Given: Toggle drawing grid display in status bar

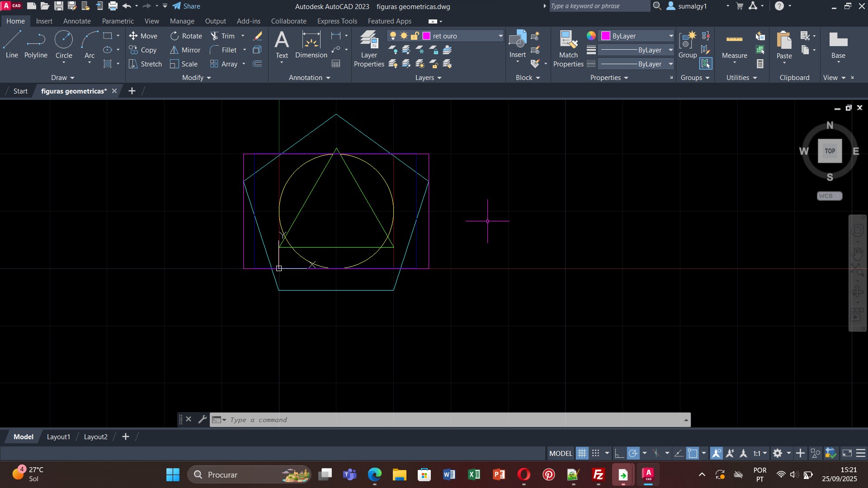Looking at the screenshot, I should click(x=582, y=453).
